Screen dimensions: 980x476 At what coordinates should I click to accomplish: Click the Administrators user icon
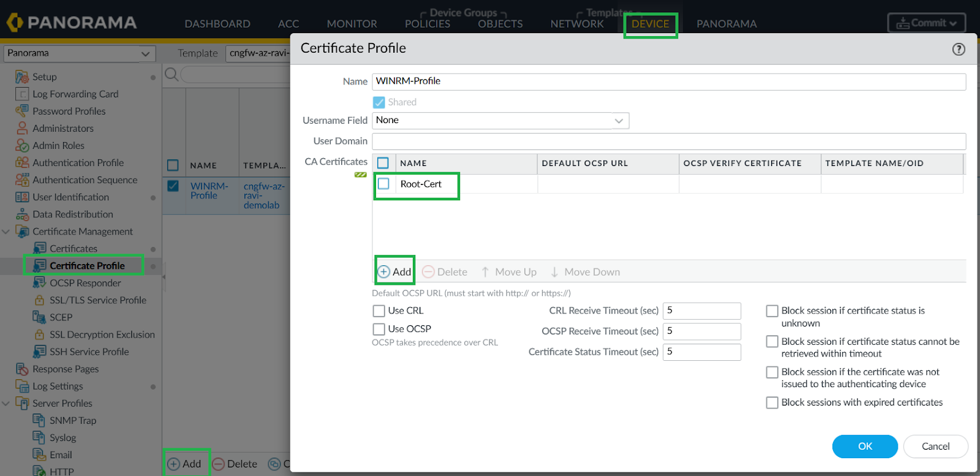22,129
